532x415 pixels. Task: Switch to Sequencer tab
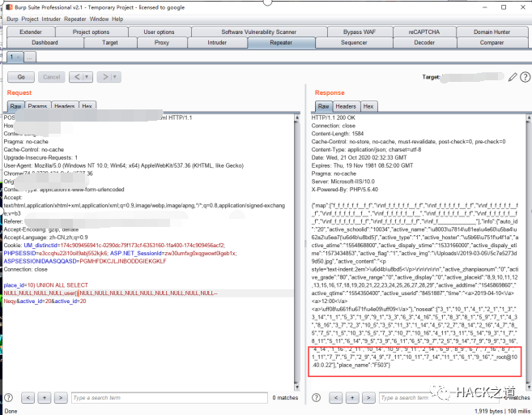pos(354,42)
